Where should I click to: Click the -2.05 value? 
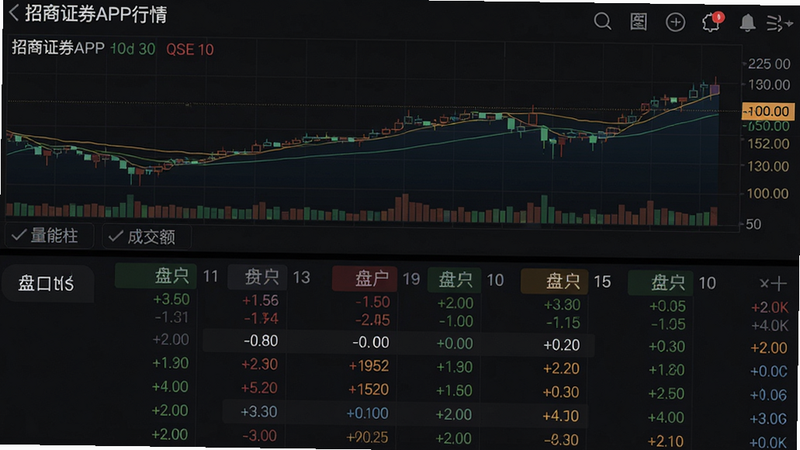373,320
